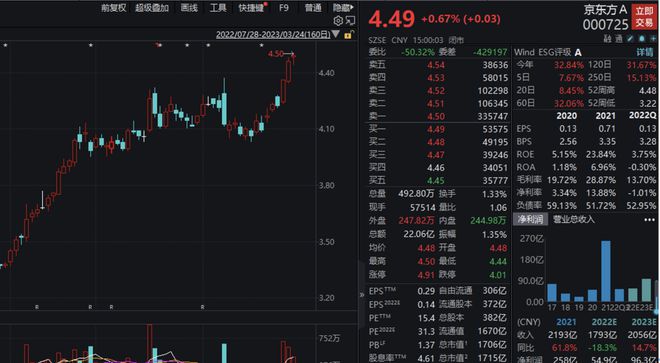Click the 总额 turnover value 22.06亿
Image resolution: width=660 pixels, height=363 pixels.
[x=419, y=234]
